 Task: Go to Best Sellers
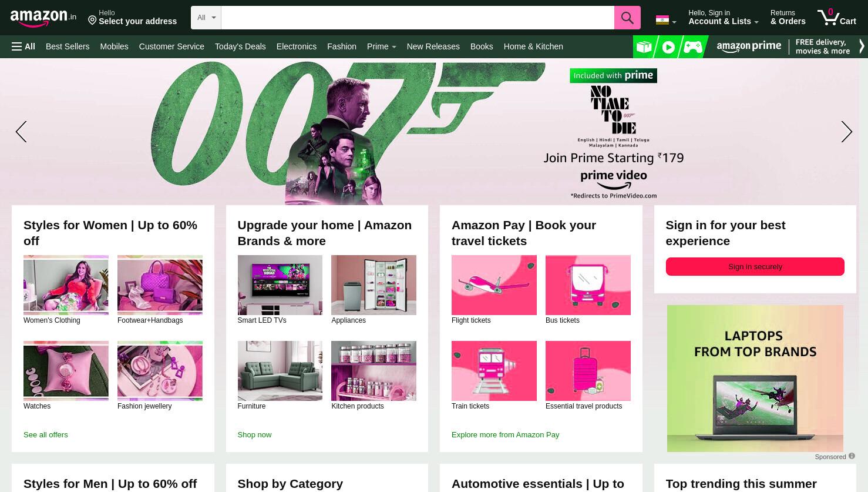coord(68,46)
